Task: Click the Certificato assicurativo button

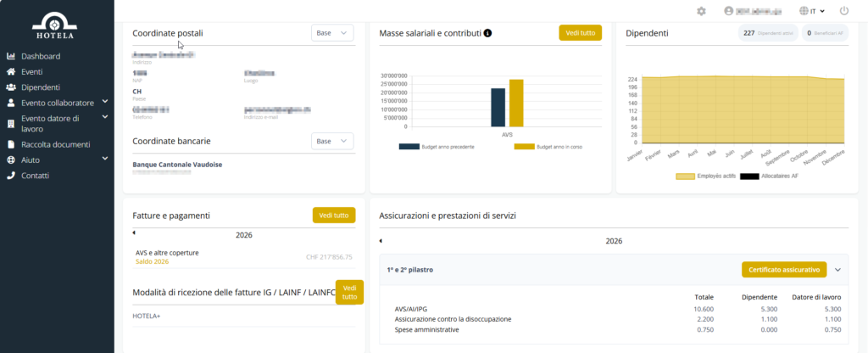Action: pos(784,270)
